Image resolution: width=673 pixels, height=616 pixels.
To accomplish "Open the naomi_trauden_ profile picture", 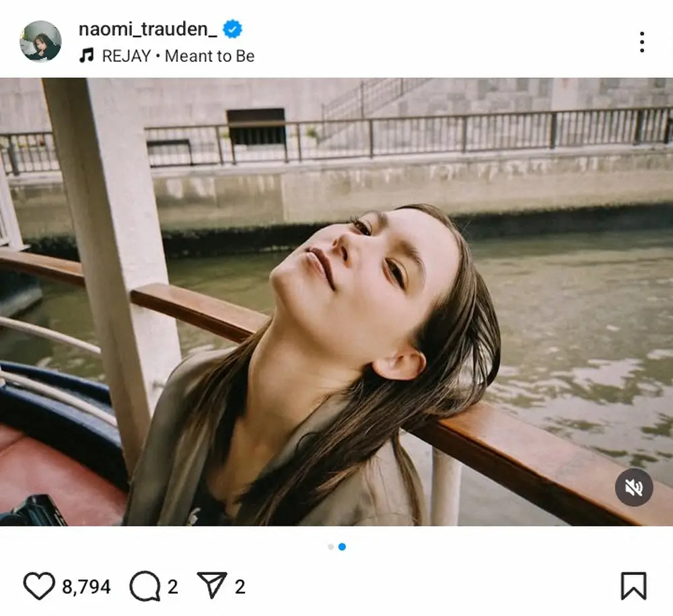I will pyautogui.click(x=40, y=41).
